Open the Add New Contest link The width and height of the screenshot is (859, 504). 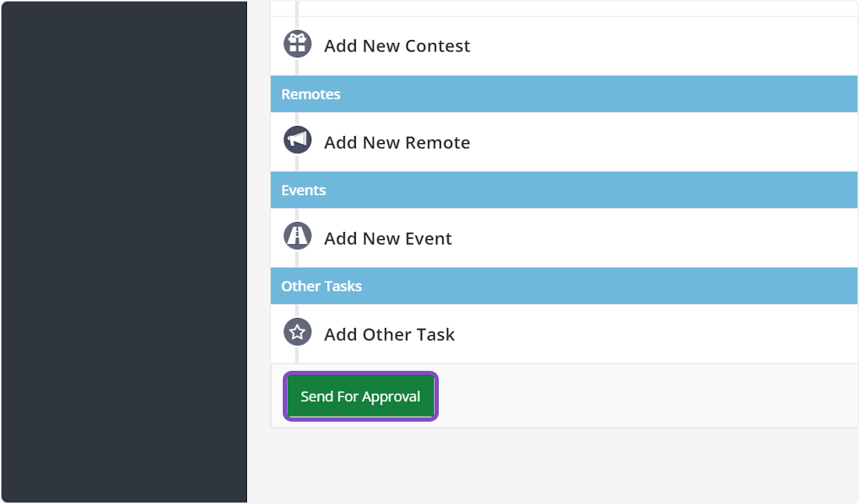coord(397,46)
